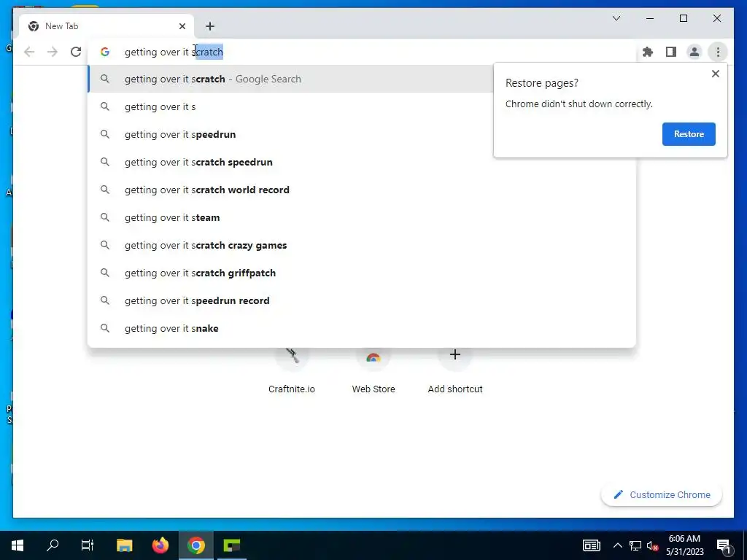Open a new tab with the plus button
Viewport: 747px width, 560px height.
pyautogui.click(x=210, y=26)
